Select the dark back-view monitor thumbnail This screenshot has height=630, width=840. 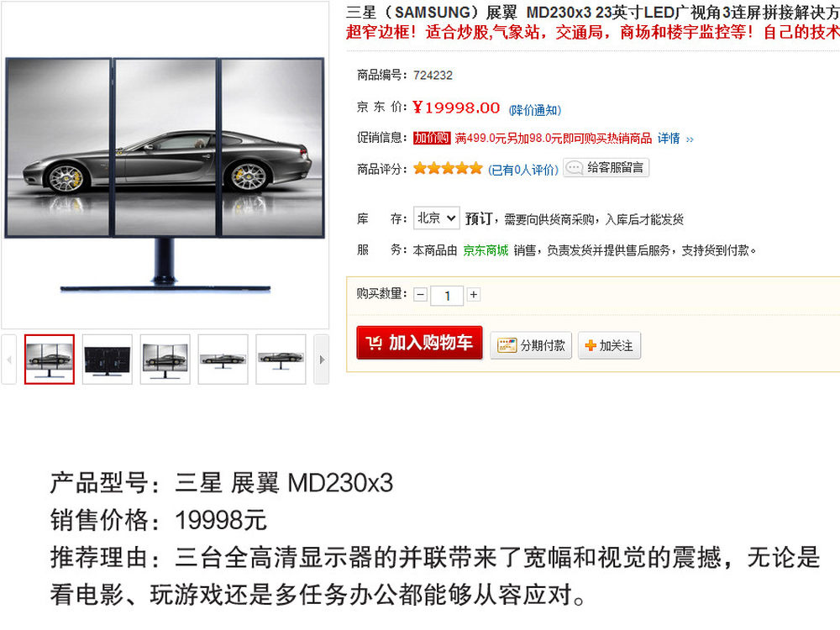pyautogui.click(x=108, y=360)
